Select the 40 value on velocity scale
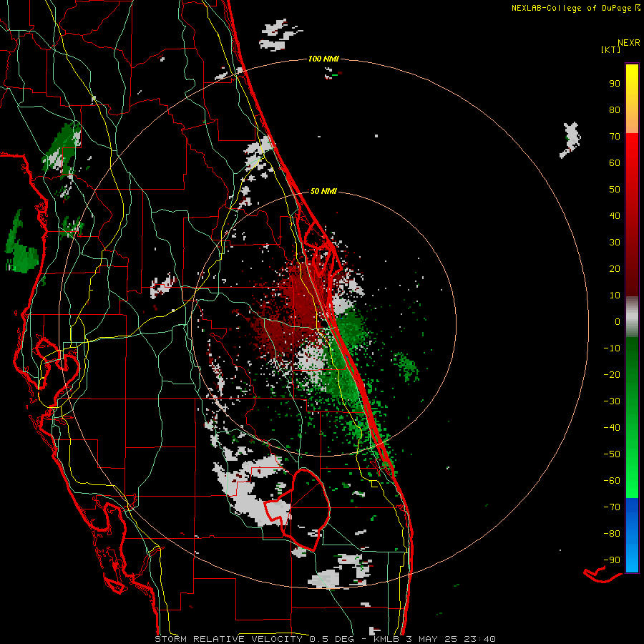644x644 pixels. coord(615,215)
